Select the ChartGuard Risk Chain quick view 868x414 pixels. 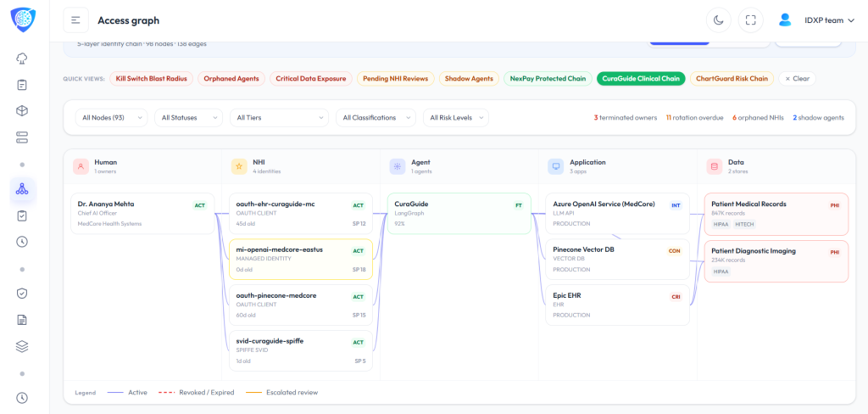click(x=732, y=79)
